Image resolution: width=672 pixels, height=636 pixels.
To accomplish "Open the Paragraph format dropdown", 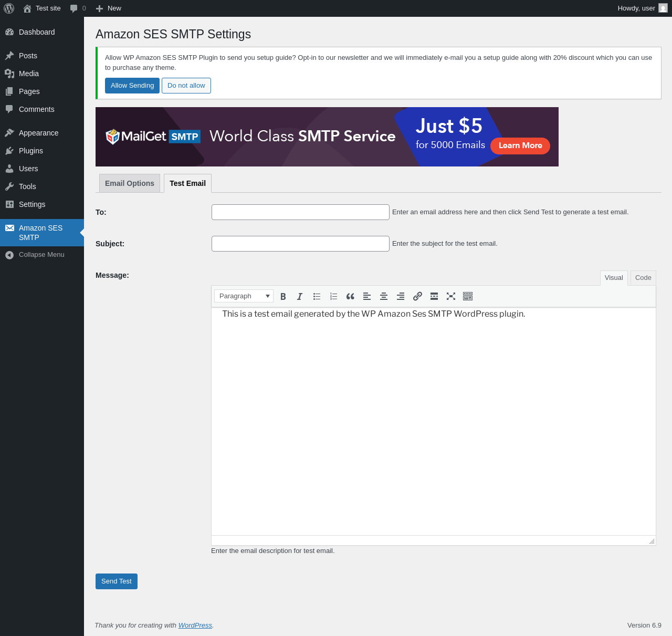I will click(x=244, y=296).
